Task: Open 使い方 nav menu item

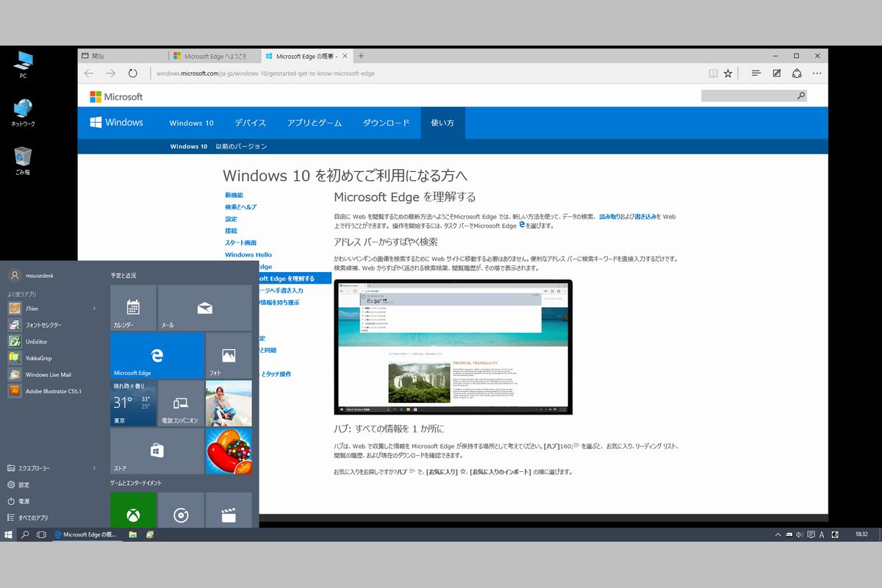Action: [x=442, y=123]
